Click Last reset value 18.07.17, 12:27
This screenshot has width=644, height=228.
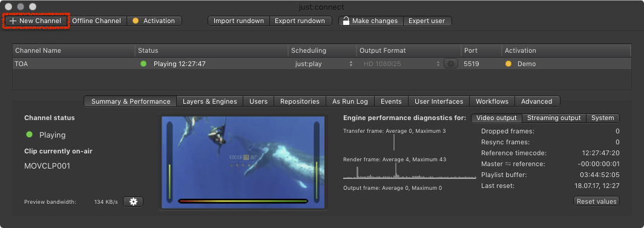pyautogui.click(x=597, y=186)
